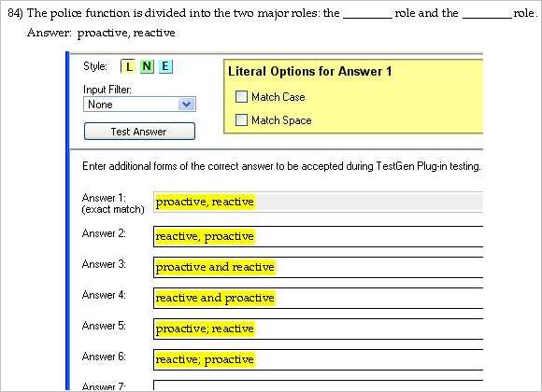Click the Answer 2 field 'reactive, proactive'
Image resolution: width=542 pixels, height=392 pixels.
point(318,236)
